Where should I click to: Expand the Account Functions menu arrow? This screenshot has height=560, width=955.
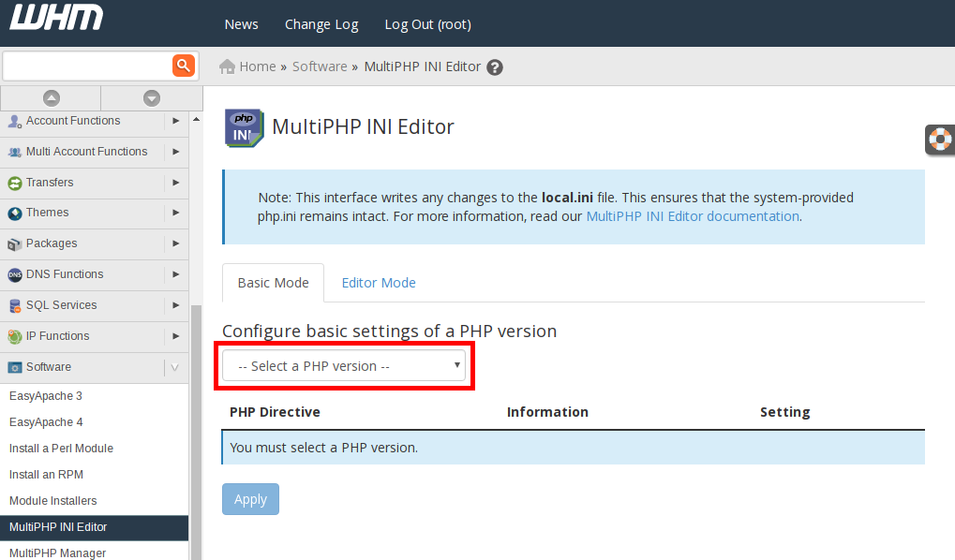pos(176,121)
